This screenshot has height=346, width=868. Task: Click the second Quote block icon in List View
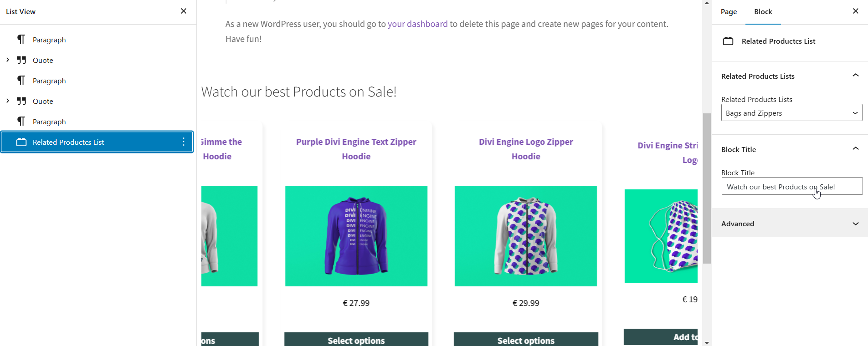coord(21,101)
